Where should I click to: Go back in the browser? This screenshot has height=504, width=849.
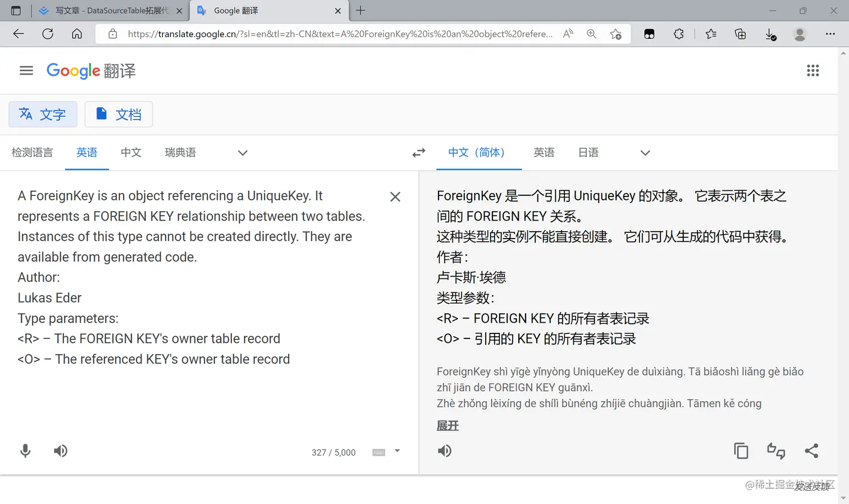pyautogui.click(x=19, y=34)
